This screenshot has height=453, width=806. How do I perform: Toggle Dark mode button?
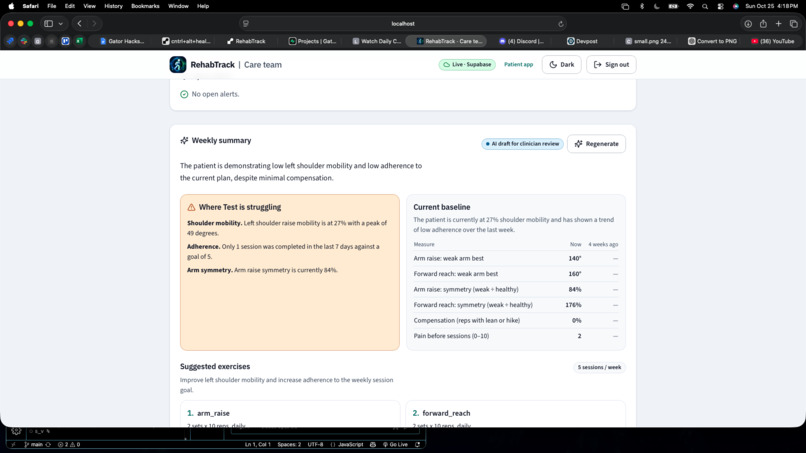pyautogui.click(x=561, y=65)
